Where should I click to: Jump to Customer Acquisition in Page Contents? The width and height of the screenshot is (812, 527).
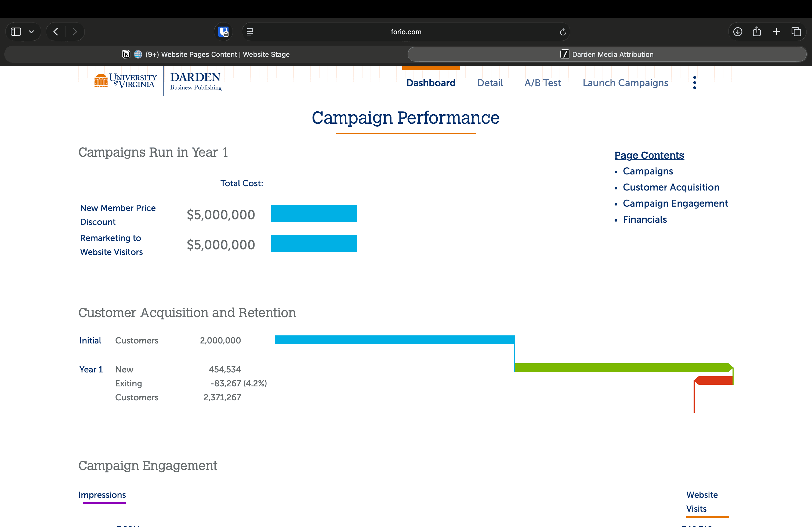click(x=671, y=187)
